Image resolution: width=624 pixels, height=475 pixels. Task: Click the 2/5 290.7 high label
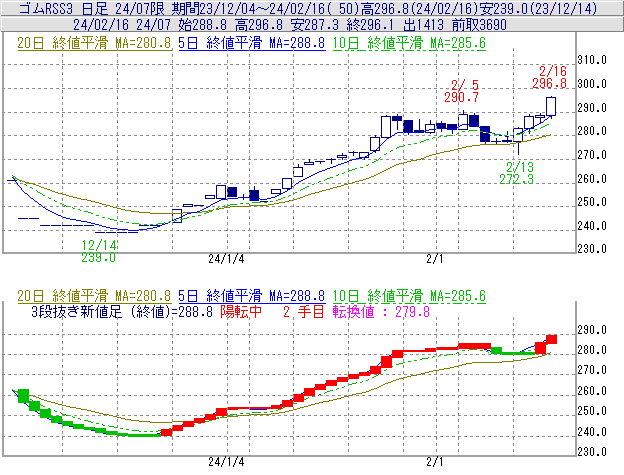point(462,91)
